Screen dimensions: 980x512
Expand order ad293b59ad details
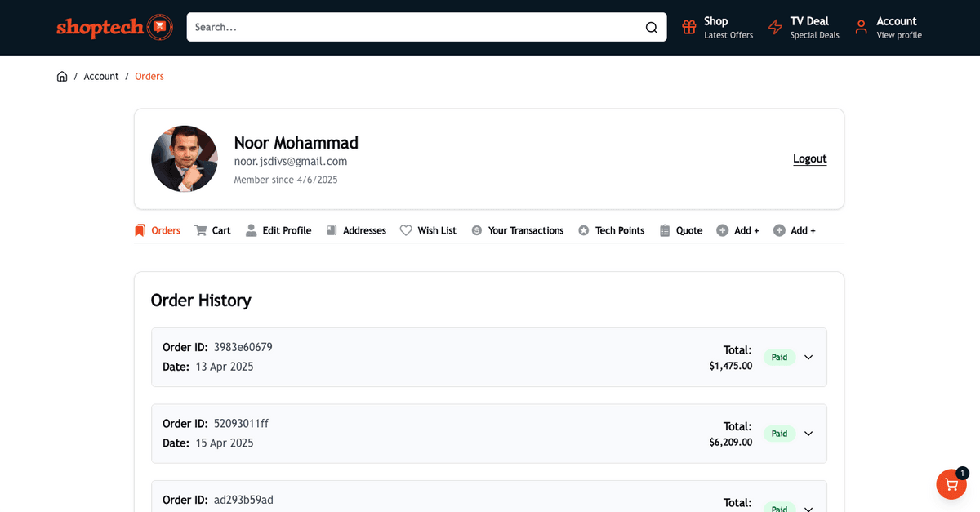coord(808,509)
